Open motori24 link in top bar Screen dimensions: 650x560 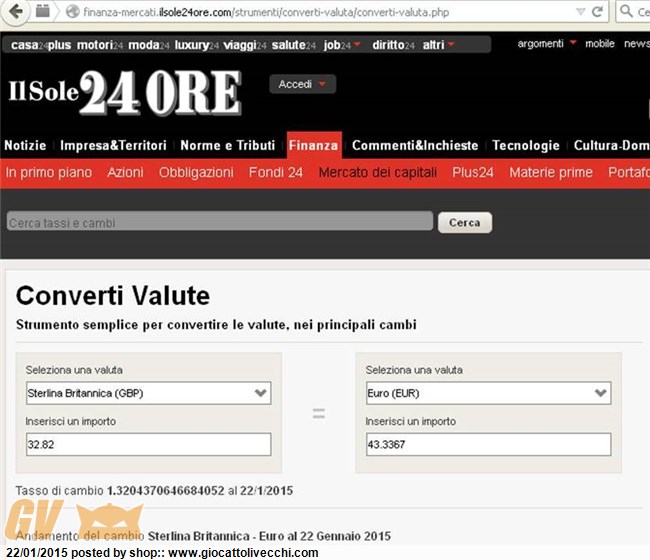pos(100,45)
